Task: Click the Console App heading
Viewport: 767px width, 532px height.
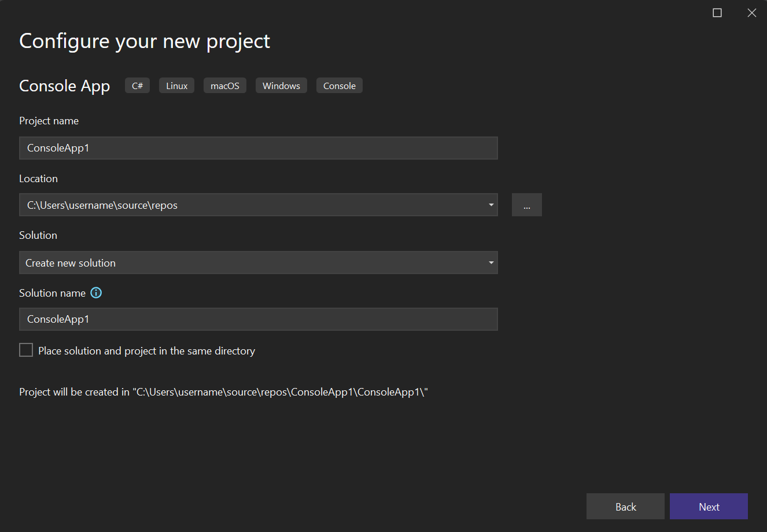Action: (x=64, y=86)
